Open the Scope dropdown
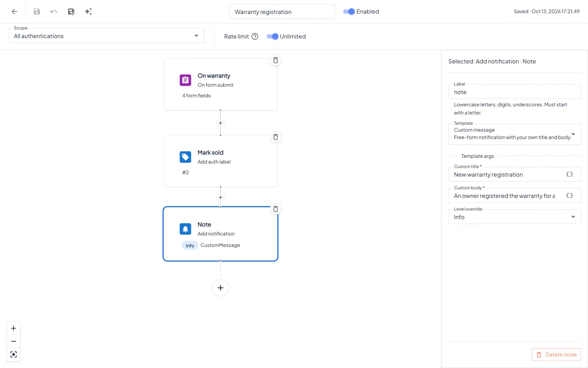588x368 pixels. 106,36
